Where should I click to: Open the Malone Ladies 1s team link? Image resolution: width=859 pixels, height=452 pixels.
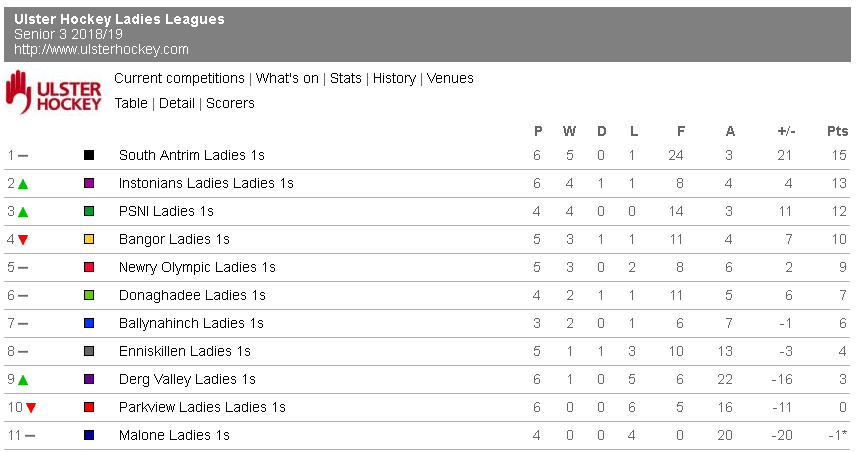(x=174, y=435)
